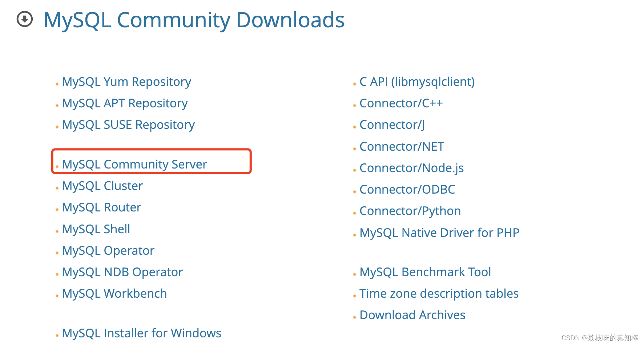Viewport: 644px width, 345px height.
Task: Go to MySQL Benchmark Tool page
Action: click(x=425, y=272)
